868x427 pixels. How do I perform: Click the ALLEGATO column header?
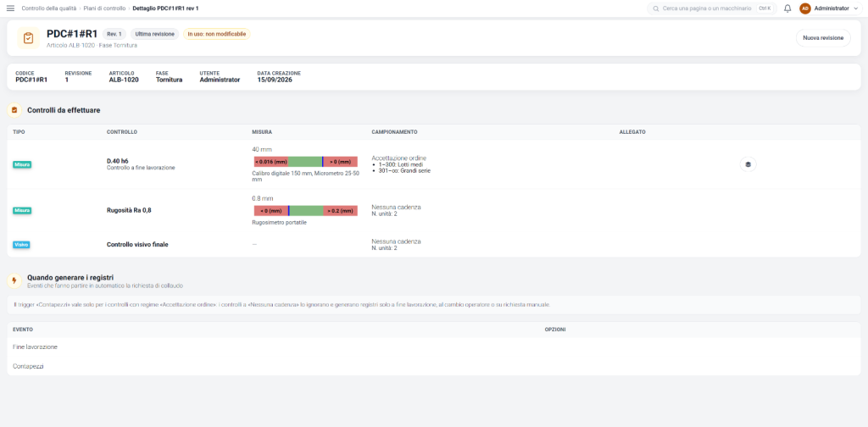632,132
